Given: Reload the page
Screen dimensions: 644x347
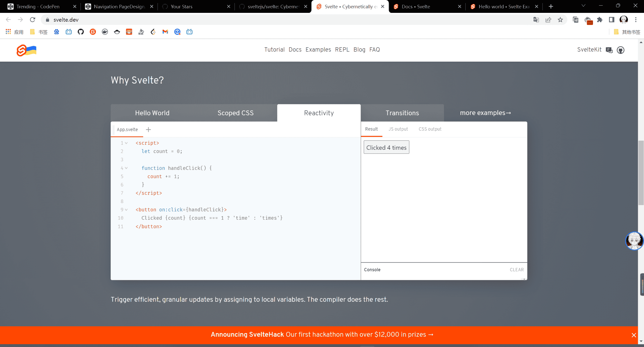Looking at the screenshot, I should pos(32,20).
